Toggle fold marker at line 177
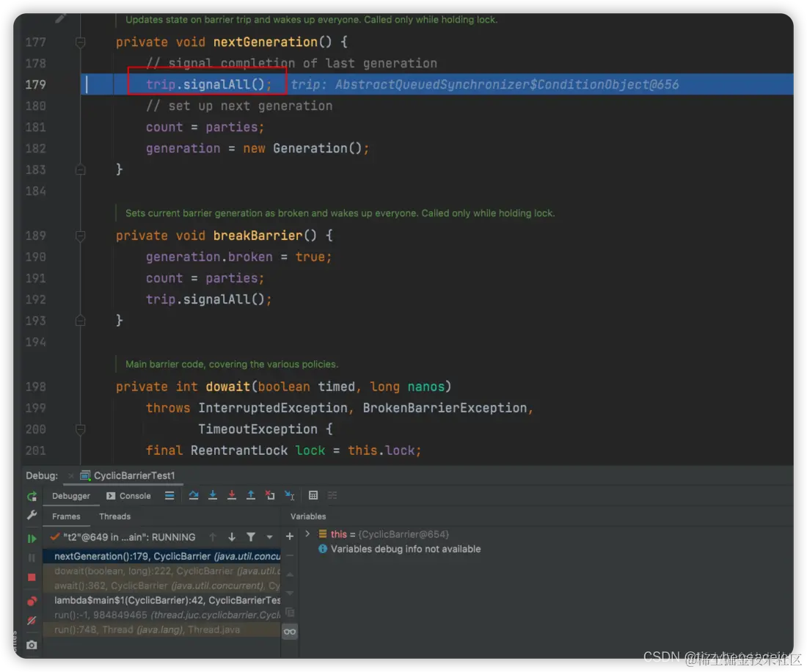Image resolution: width=807 pixels, height=672 pixels. tap(80, 42)
